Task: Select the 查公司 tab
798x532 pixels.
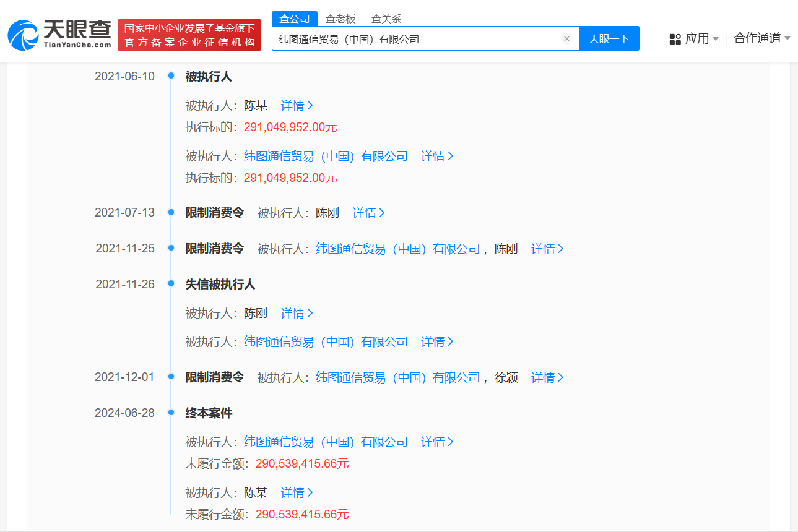Action: coord(294,19)
